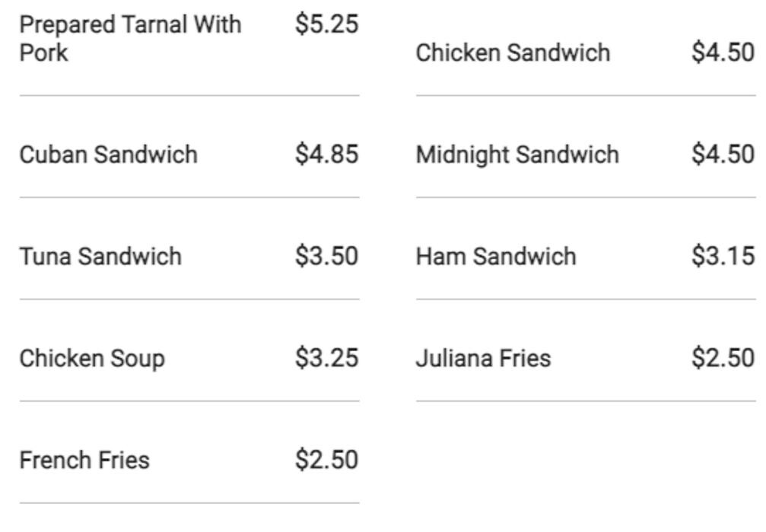
Task: Select Chicken Soup from the menu
Action: (x=92, y=359)
